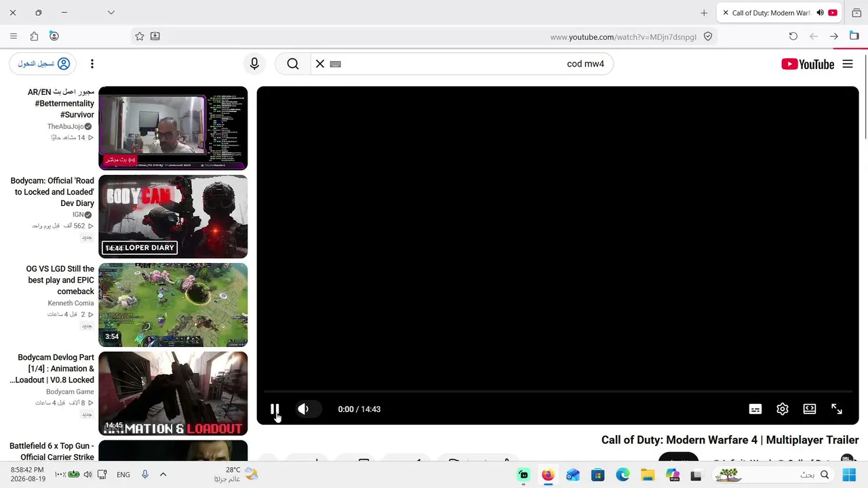
Task: Clear the search query with X
Action: pos(320,64)
